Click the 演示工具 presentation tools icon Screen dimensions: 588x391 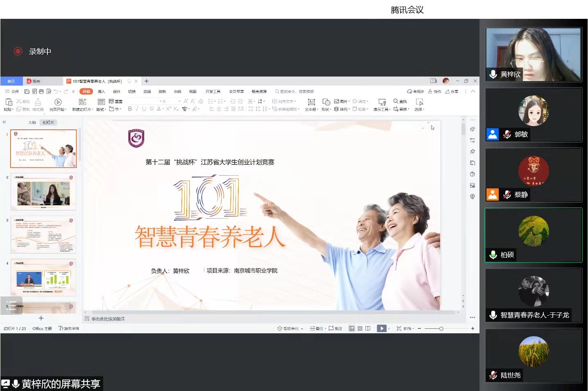pos(382,102)
